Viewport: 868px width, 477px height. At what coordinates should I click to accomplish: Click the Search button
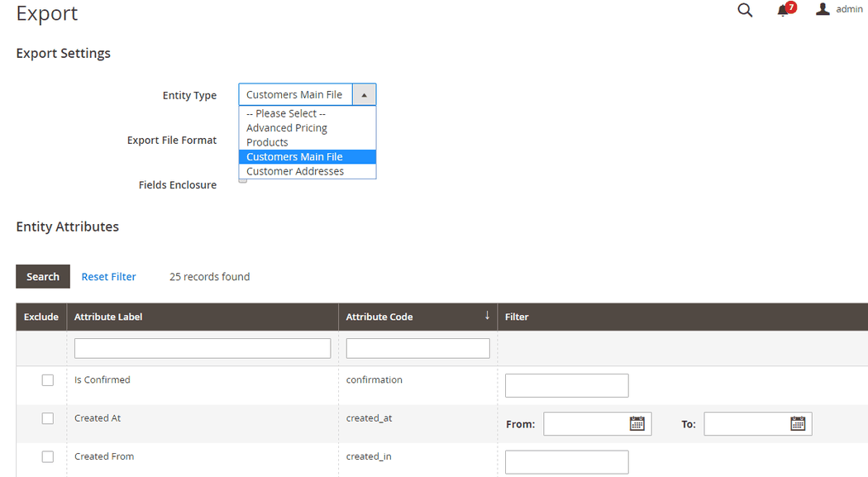[x=43, y=276]
